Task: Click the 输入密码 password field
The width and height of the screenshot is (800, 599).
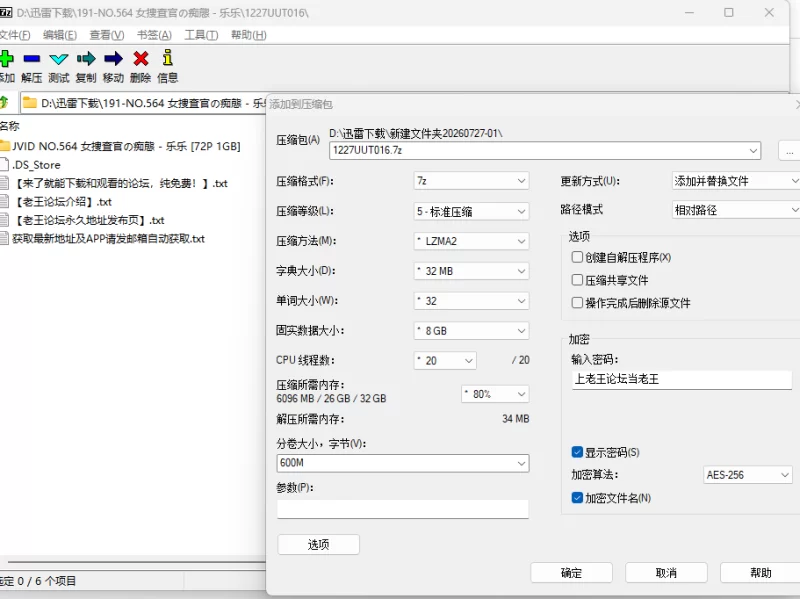Action: coord(682,379)
